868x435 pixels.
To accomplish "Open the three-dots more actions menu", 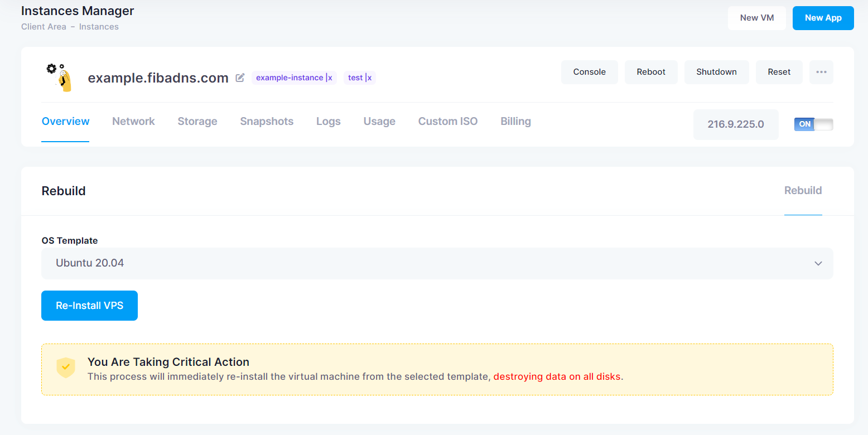I will 821,72.
